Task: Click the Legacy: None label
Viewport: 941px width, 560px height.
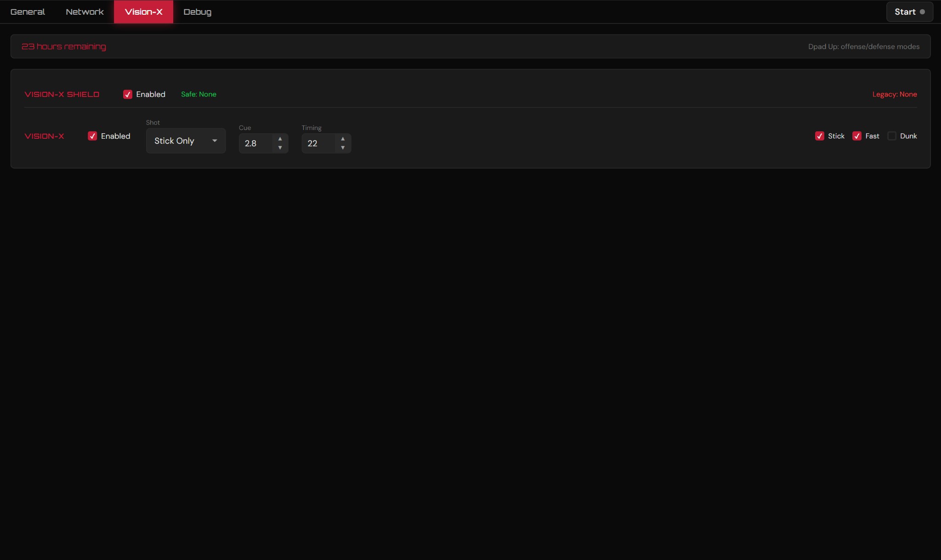Action: click(895, 94)
